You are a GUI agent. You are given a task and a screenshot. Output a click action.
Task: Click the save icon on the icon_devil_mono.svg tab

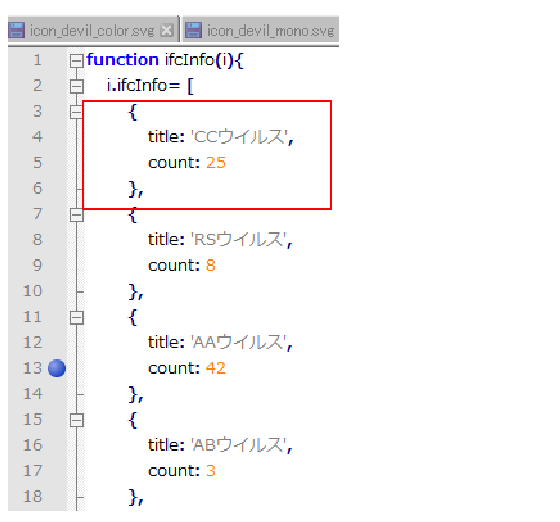pyautogui.click(x=194, y=30)
